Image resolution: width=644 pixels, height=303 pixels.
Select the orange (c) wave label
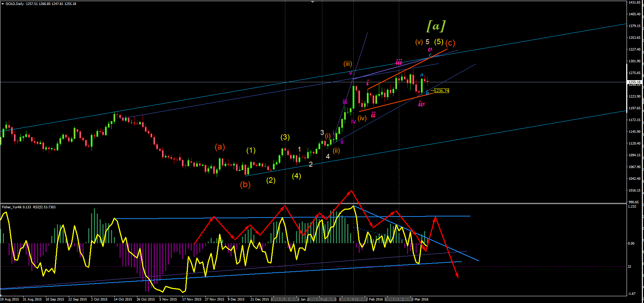[450, 43]
